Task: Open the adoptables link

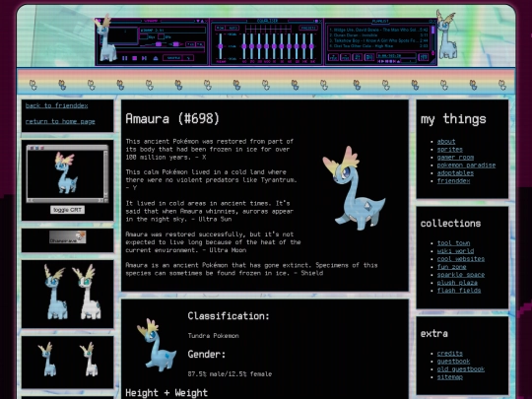Action: [455, 172]
